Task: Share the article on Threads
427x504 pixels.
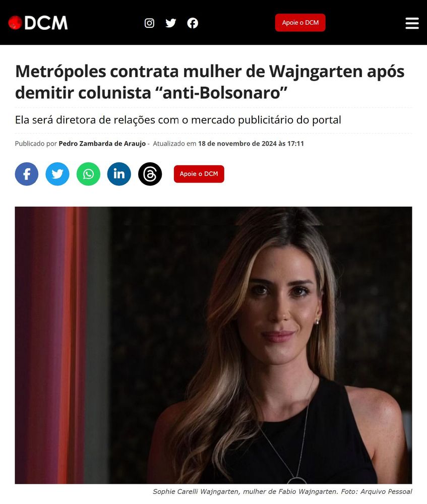Action: click(x=150, y=174)
